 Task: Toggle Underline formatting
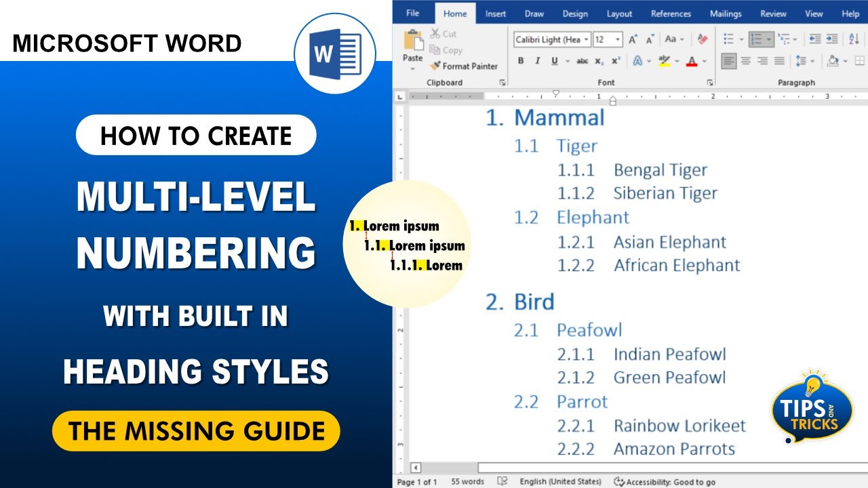tap(554, 61)
